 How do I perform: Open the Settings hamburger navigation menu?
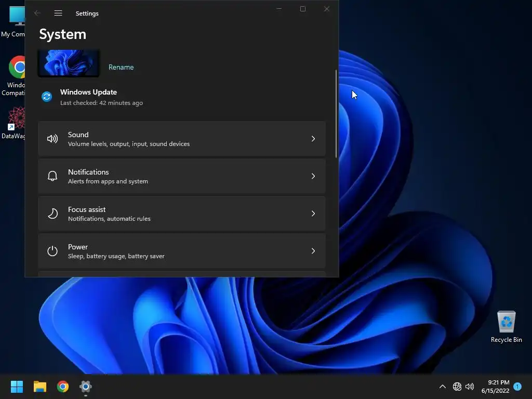(58, 13)
